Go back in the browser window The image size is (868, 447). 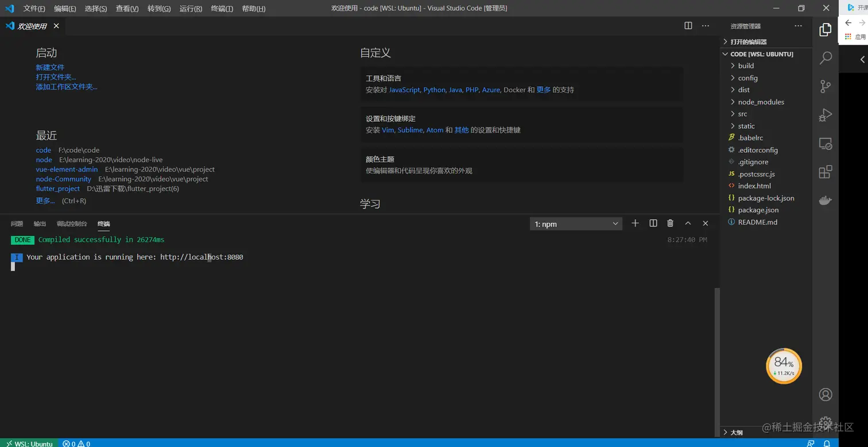(x=848, y=23)
